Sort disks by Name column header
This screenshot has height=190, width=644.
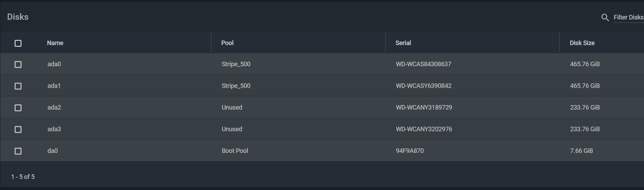[55, 43]
